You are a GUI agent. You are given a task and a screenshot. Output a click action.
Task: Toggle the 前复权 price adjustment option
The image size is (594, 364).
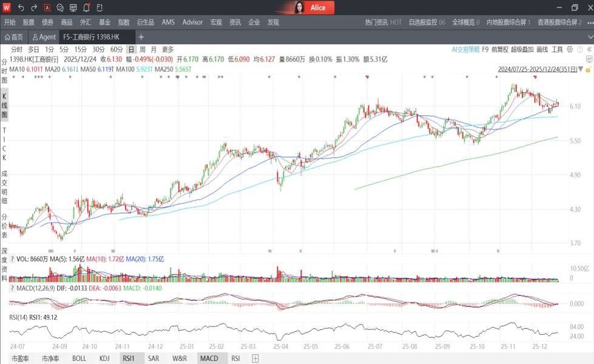pyautogui.click(x=500, y=49)
